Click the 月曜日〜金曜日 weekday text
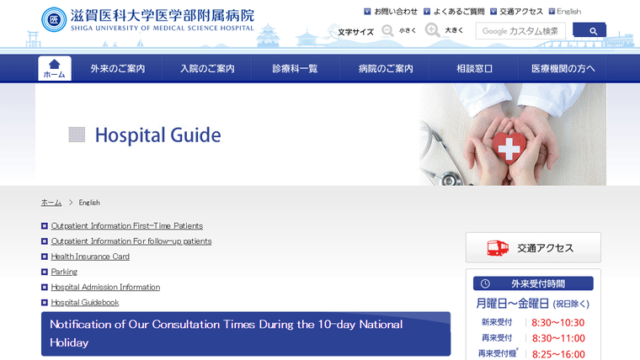This screenshot has height=360, width=640. (512, 304)
